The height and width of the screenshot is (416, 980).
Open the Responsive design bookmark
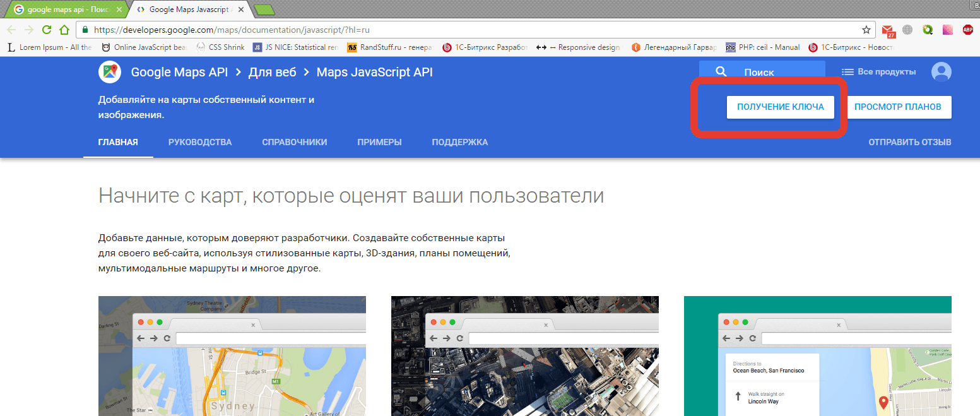[579, 47]
